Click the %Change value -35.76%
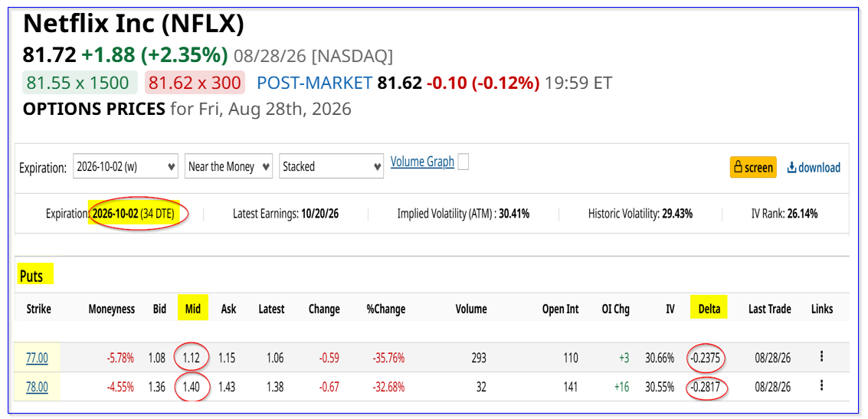Image resolution: width=868 pixels, height=419 pixels. tap(388, 358)
